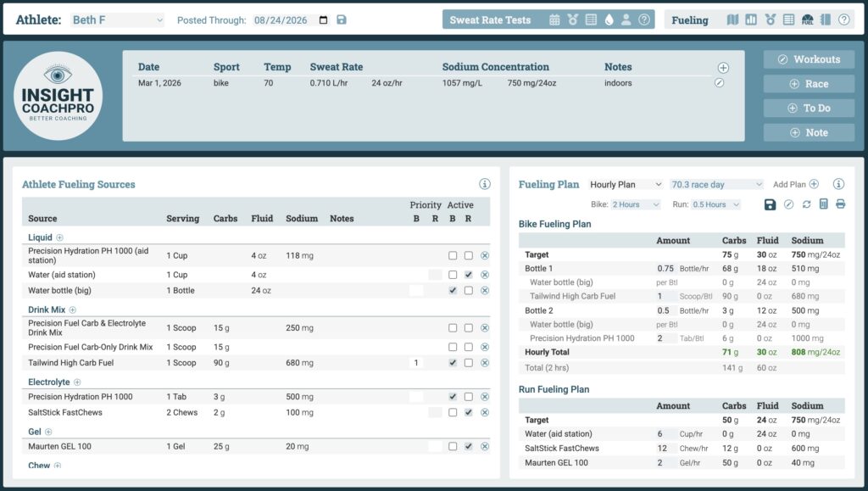Remove Maurten GEL 100 source
This screenshot has width=868, height=491.
(x=485, y=447)
